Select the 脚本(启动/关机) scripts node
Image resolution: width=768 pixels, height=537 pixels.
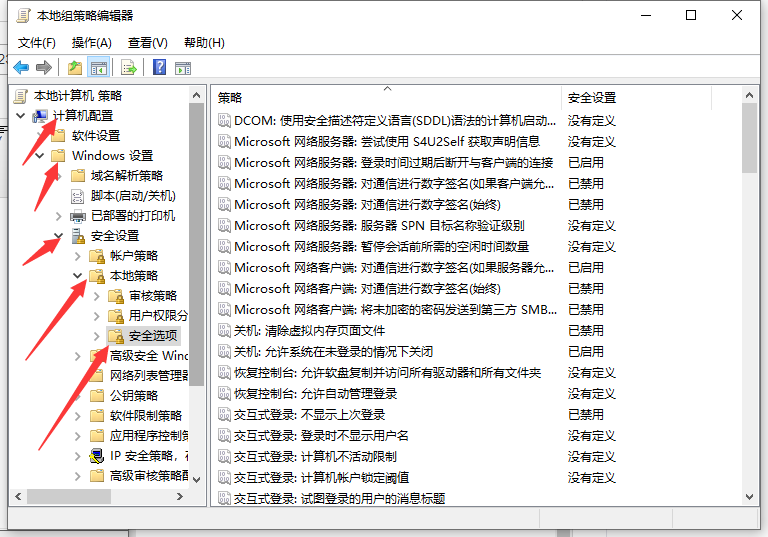click(132, 195)
